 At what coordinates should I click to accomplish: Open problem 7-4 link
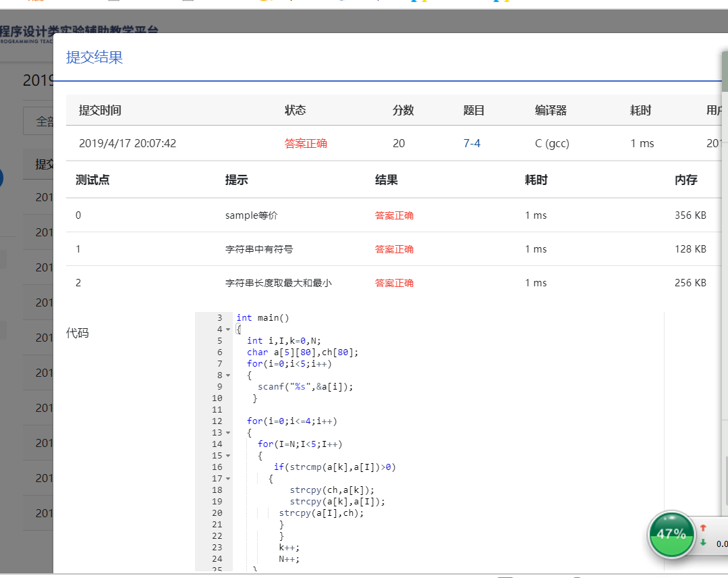[x=472, y=143]
